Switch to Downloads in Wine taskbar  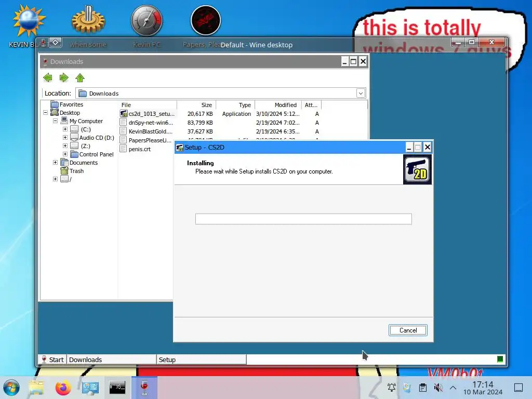pos(112,360)
